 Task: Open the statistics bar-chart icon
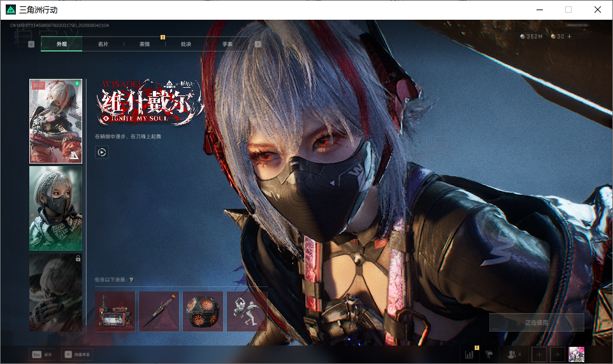coord(469,354)
